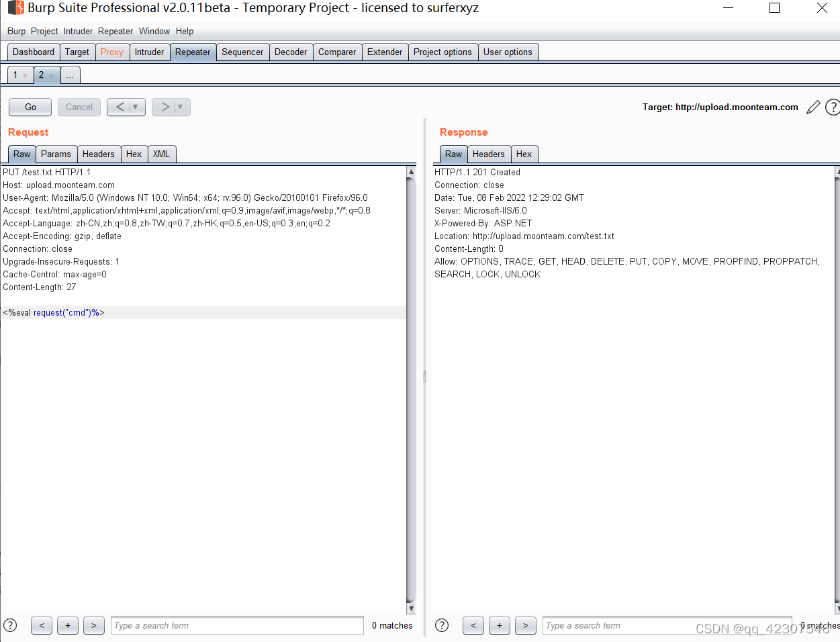Add a new Repeater tab with the ... tab
840x642 pixels.
(70, 75)
